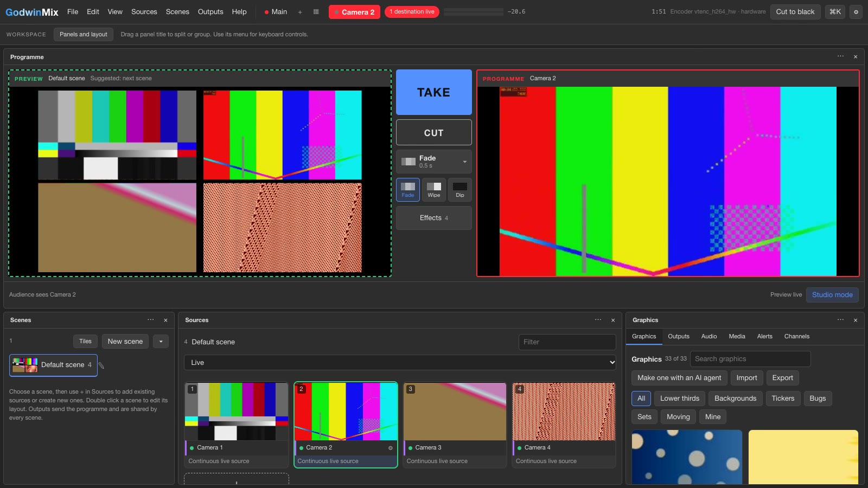Click the blue TAKE button
868x488 pixels.
pyautogui.click(x=434, y=92)
